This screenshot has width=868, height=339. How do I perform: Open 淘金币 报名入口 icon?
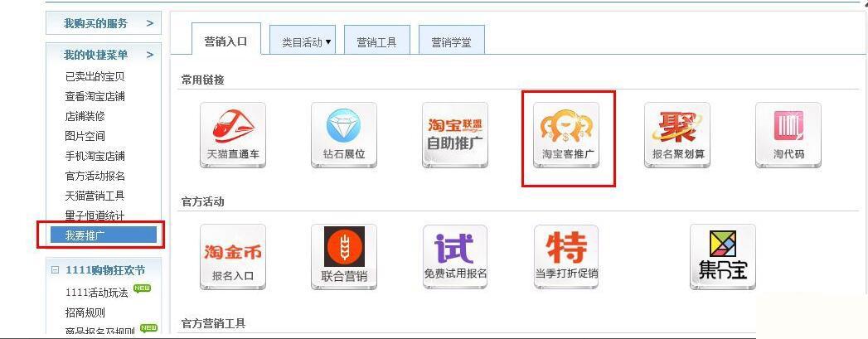232,257
